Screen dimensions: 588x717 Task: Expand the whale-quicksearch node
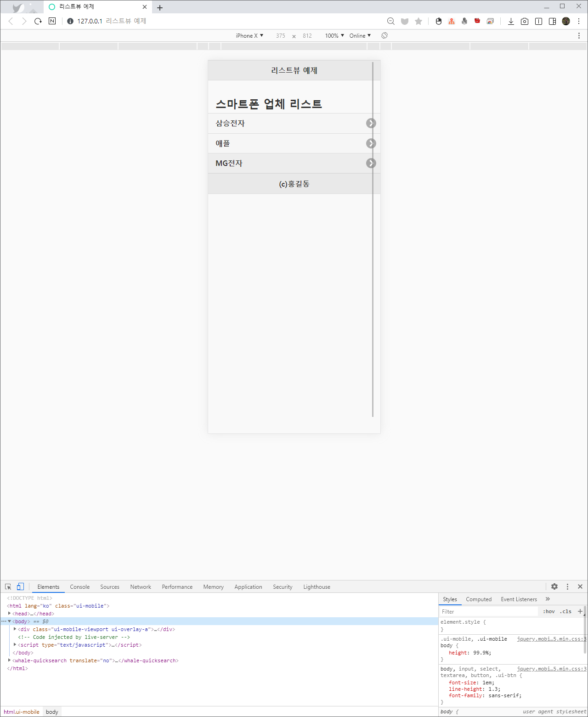pyautogui.click(x=9, y=660)
